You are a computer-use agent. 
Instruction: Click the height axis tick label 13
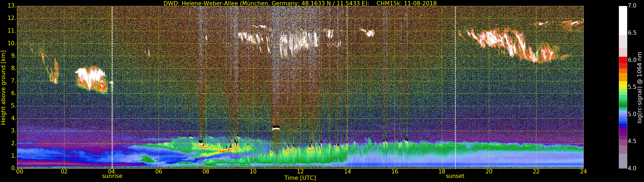tap(12, 6)
